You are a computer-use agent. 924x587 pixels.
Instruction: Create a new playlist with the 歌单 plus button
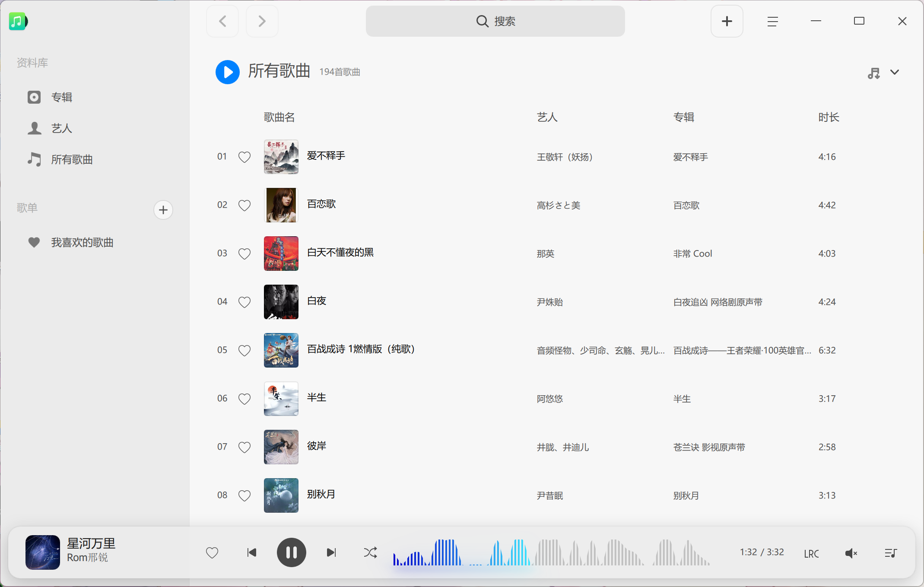(163, 210)
